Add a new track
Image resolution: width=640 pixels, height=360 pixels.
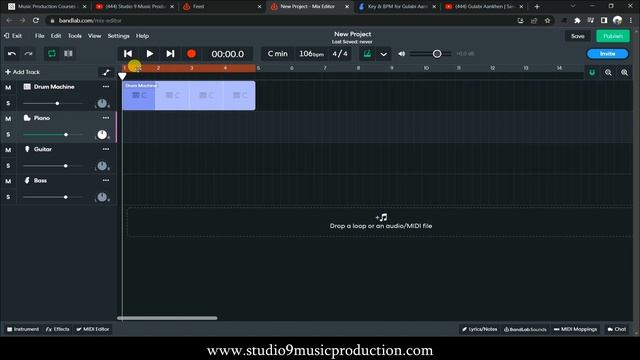click(x=22, y=72)
